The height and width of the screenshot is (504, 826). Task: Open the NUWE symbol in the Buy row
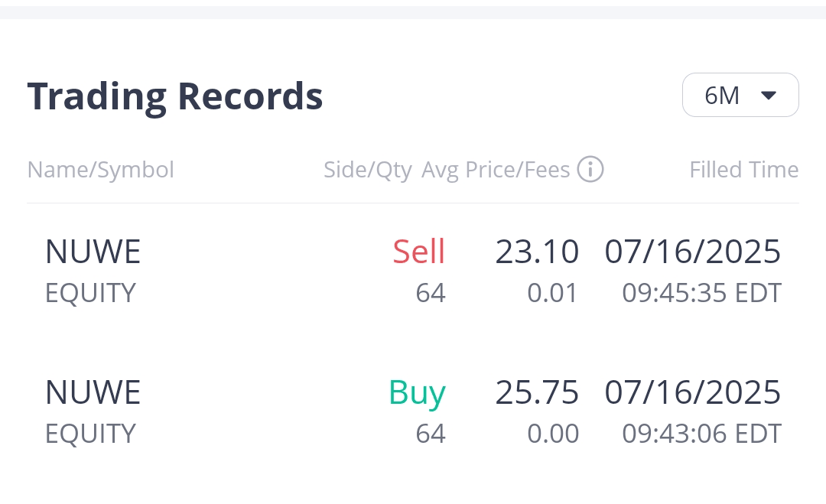tap(93, 392)
